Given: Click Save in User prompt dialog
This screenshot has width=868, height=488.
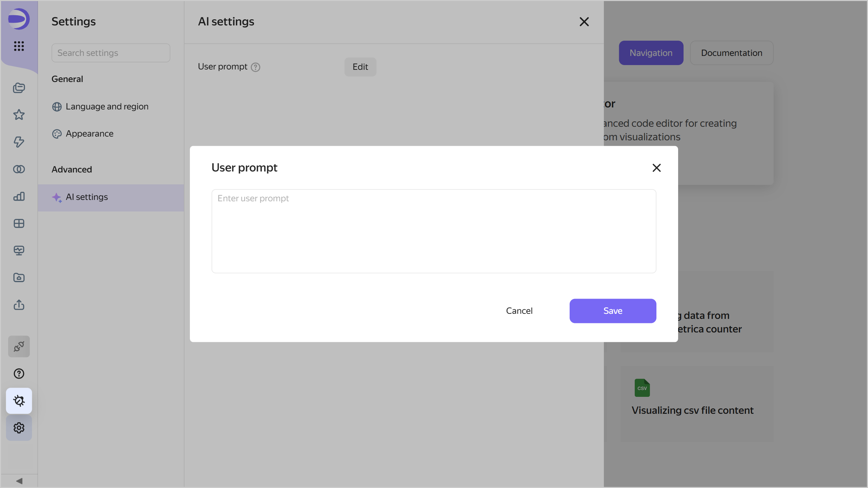Looking at the screenshot, I should [x=612, y=311].
